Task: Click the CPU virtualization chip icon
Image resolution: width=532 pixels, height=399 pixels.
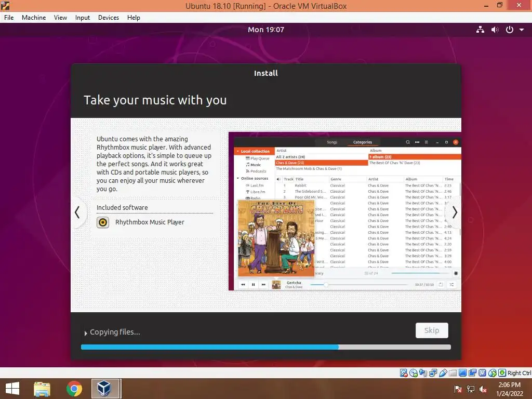Action: pos(482,373)
